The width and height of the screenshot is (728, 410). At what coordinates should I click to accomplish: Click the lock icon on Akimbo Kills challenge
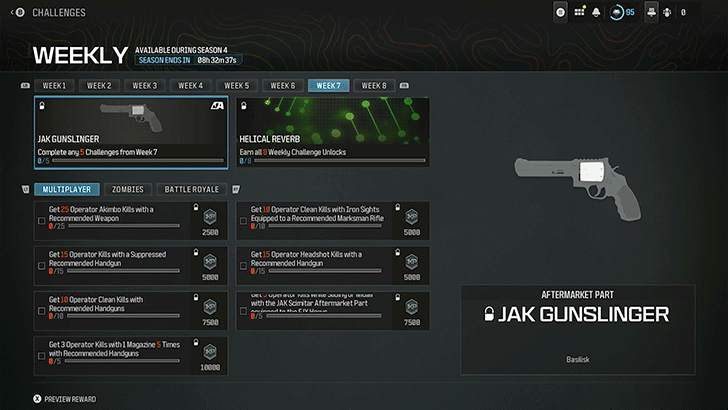[196, 207]
